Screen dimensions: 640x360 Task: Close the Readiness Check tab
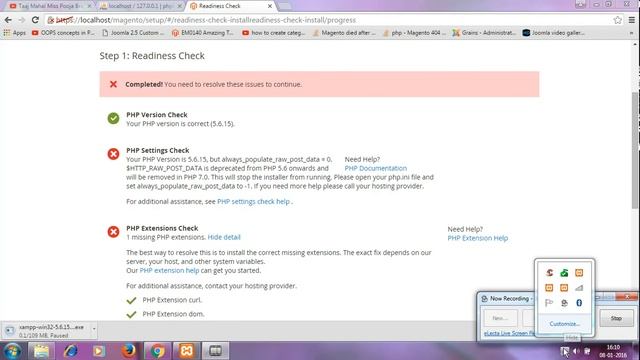270,6
